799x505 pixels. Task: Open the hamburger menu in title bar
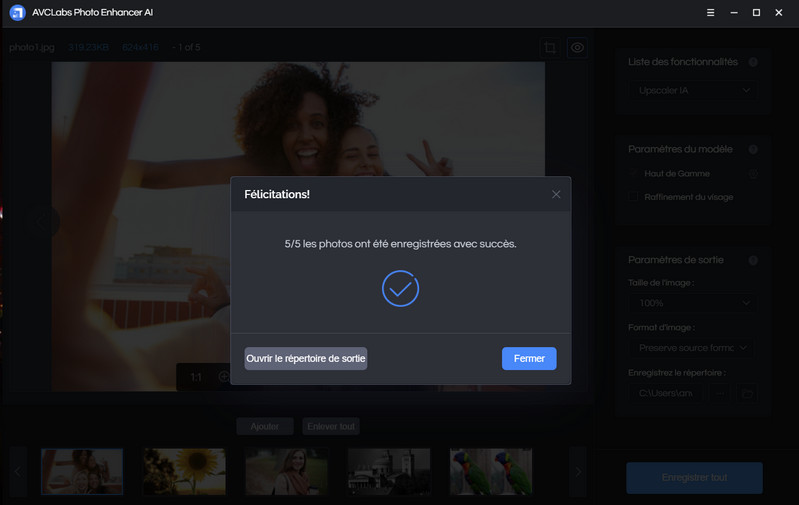[x=710, y=12]
